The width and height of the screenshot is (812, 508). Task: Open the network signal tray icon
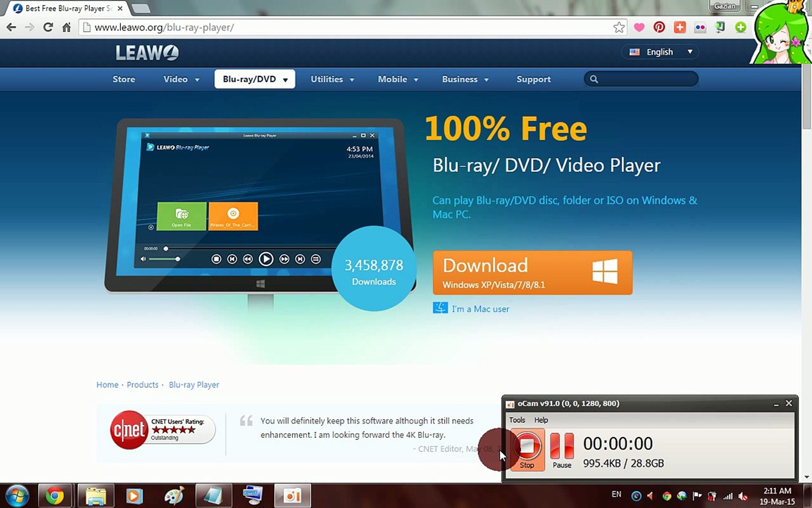click(x=728, y=496)
